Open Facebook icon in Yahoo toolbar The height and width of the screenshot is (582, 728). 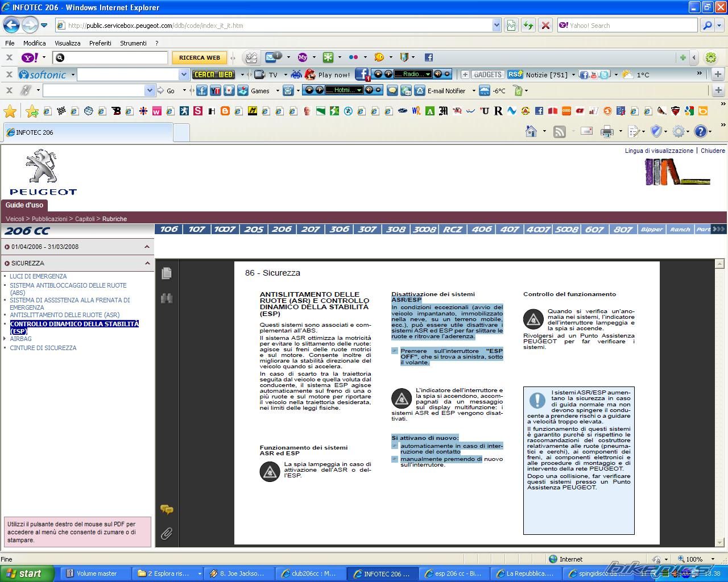pos(429,57)
